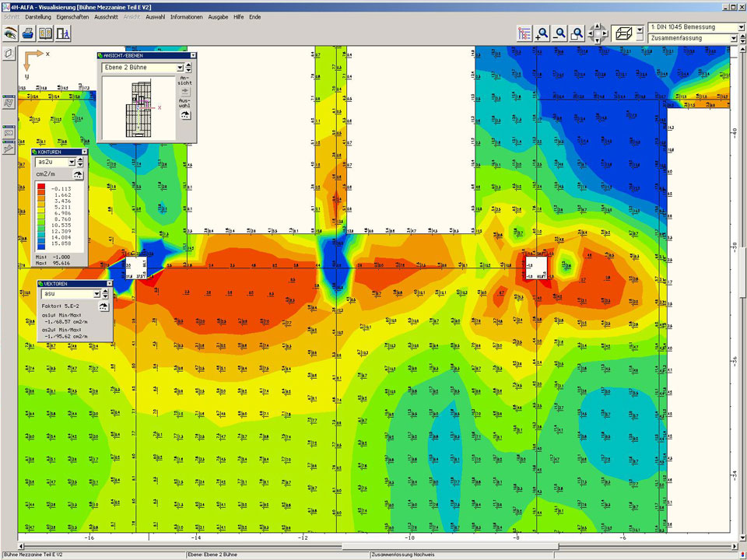Open the asu vector dropdown

click(x=97, y=294)
